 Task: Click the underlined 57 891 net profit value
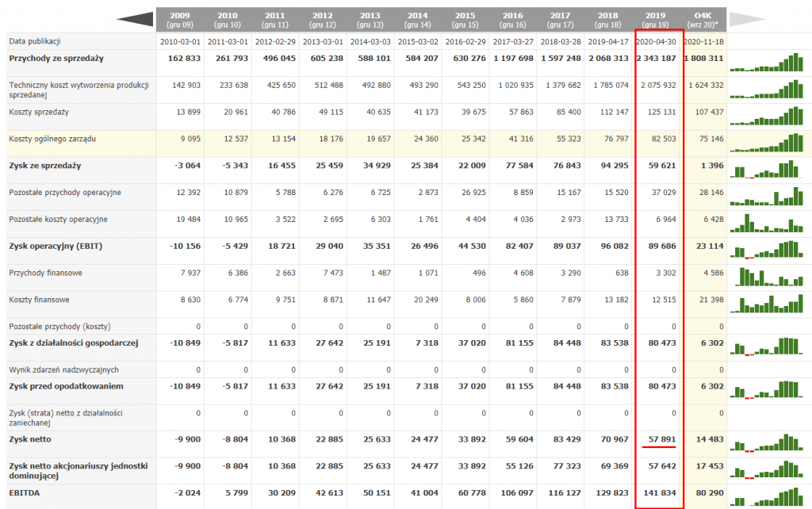pyautogui.click(x=660, y=438)
